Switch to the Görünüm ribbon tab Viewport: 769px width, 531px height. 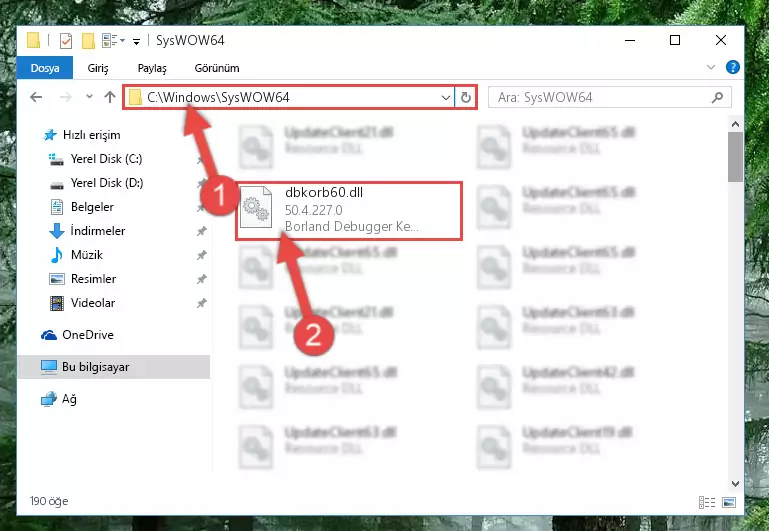217,68
